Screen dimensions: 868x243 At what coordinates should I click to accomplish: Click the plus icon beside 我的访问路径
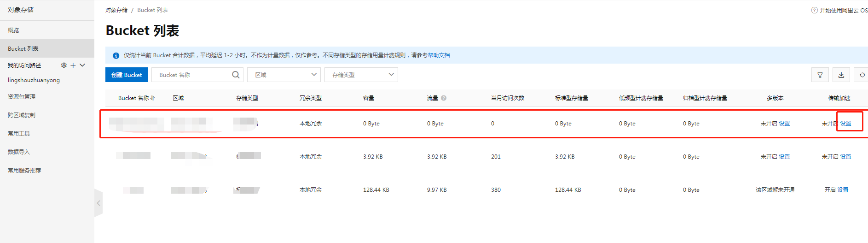click(x=73, y=65)
